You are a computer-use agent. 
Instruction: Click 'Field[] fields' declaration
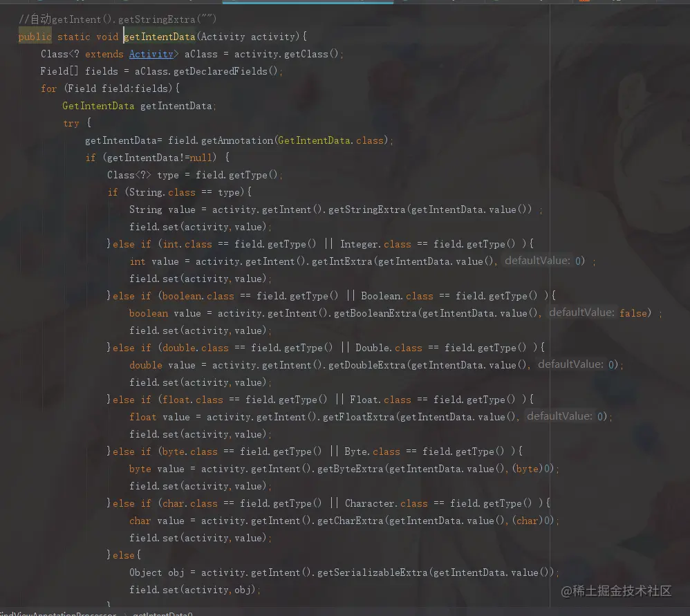click(x=80, y=71)
